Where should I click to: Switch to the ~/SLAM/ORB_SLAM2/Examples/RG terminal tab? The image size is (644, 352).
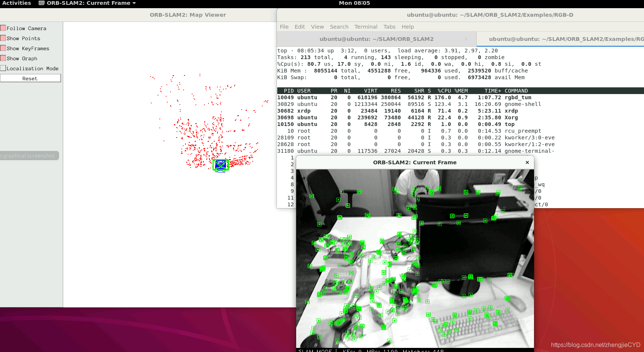(x=560, y=39)
